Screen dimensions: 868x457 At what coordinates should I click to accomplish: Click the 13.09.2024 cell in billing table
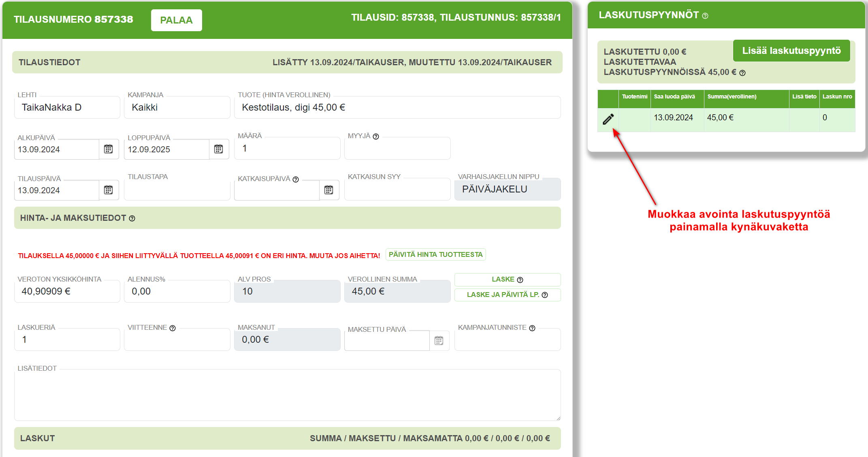tap(677, 120)
